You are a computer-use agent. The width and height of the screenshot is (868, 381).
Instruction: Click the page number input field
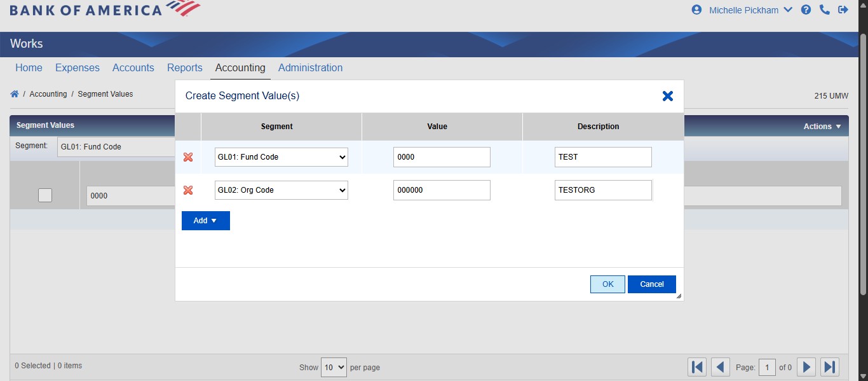point(767,367)
